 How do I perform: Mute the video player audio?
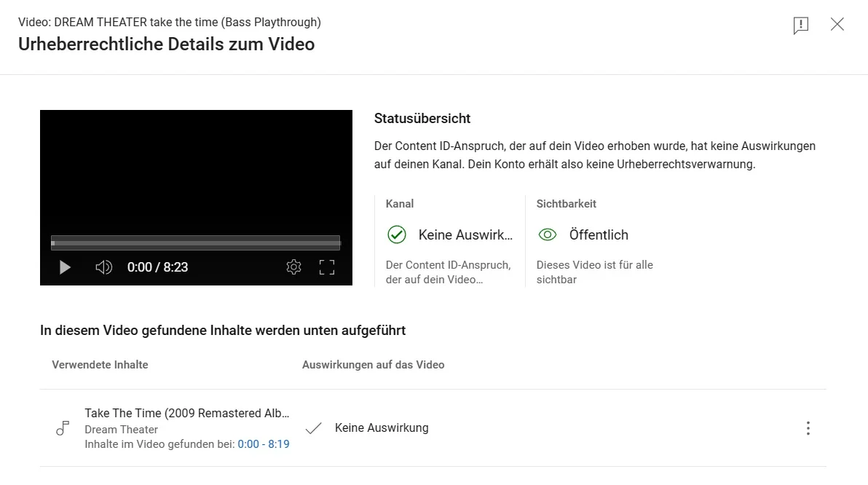(103, 267)
